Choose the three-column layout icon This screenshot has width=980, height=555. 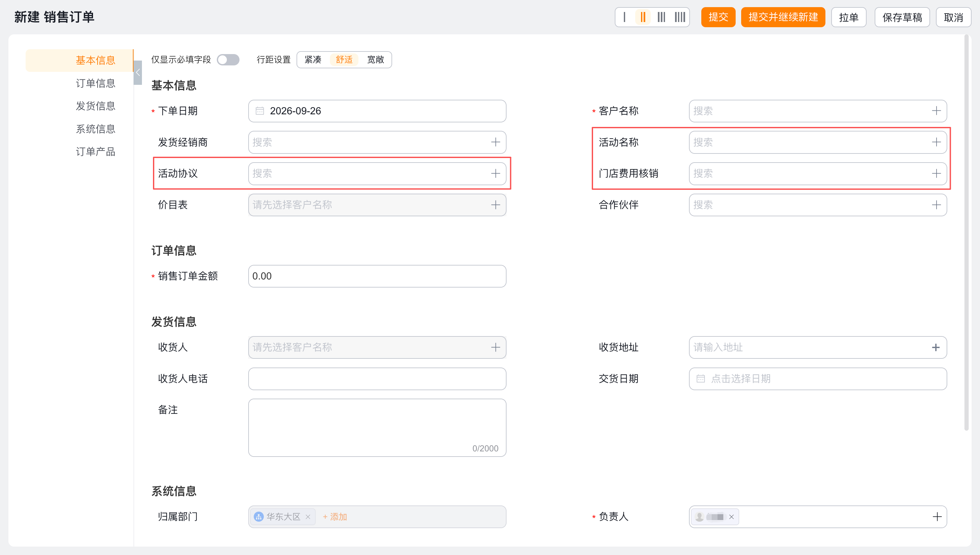click(x=661, y=17)
